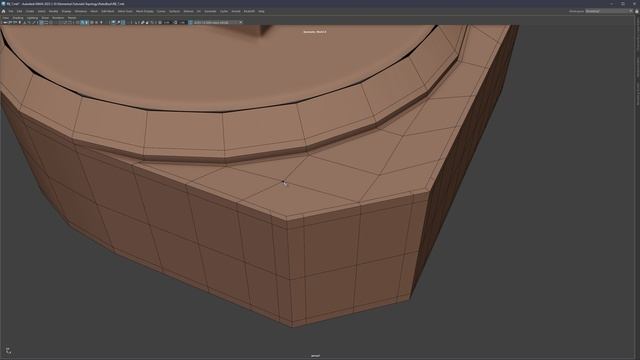Open the viewport View panel menu
The height and width of the screenshot is (360, 640).
(6, 18)
